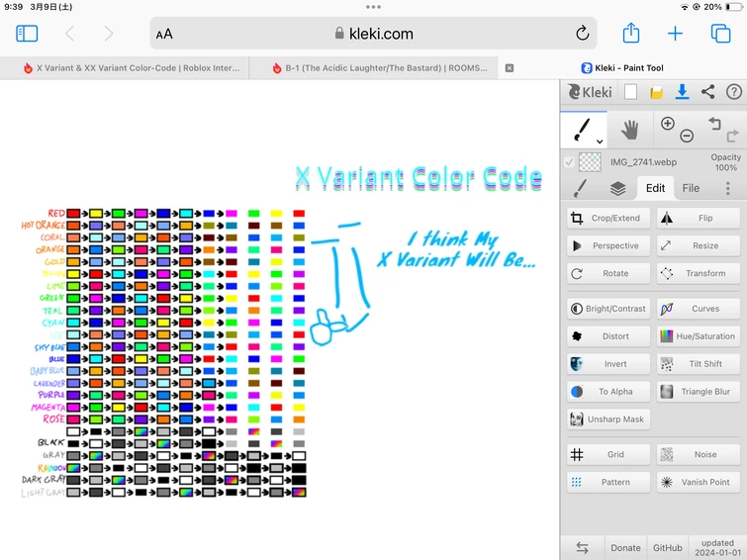Viewport: 747px width, 560px height.
Task: Open the Resize dialog
Action: pos(699,246)
